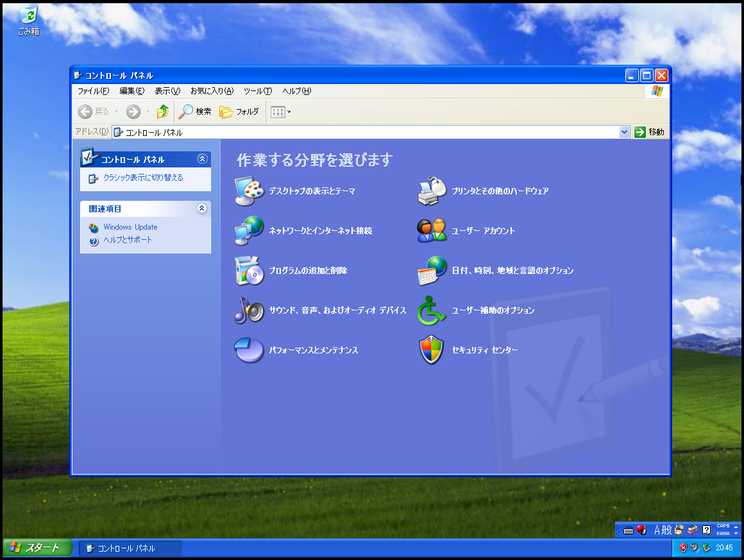Click the IME red pad icon on language bar
744x560 pixels.
coord(641,530)
